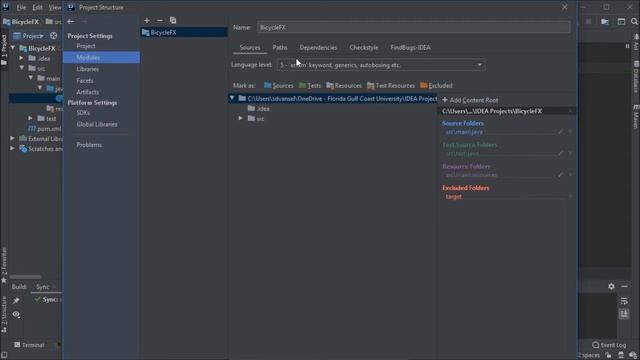Remove the src\main\java source folder entry
The width and height of the screenshot is (640, 360).
[x=570, y=132]
